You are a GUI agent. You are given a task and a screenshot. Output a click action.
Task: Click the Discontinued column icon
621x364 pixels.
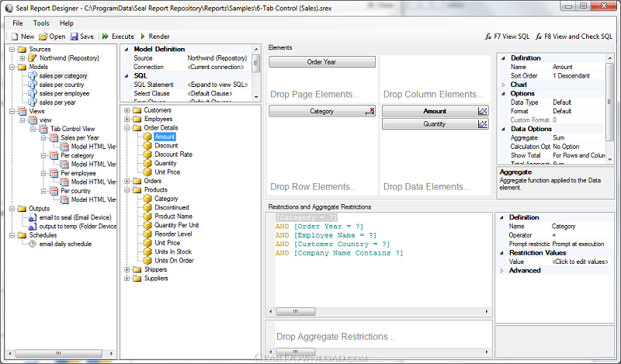tap(147, 207)
